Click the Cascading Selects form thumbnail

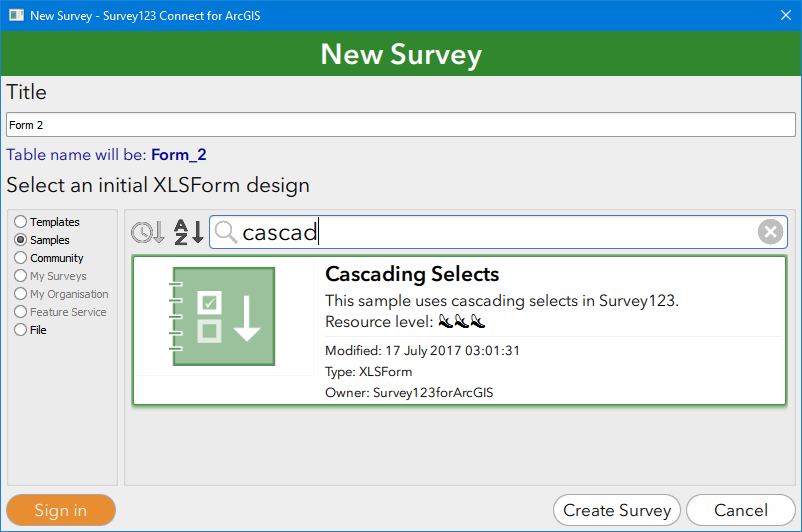(223, 317)
